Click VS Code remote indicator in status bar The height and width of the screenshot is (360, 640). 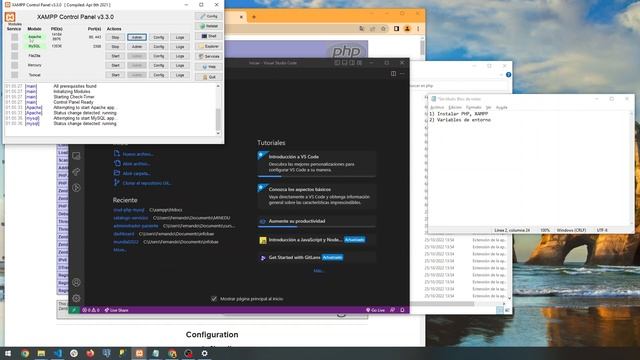(74, 310)
